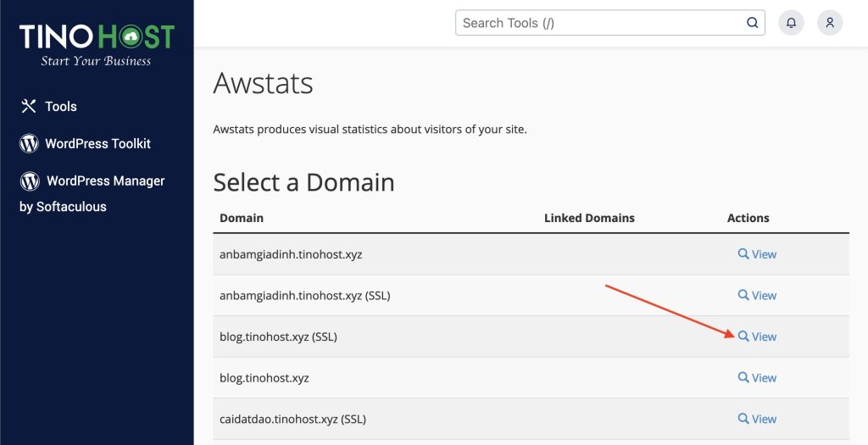
Task: View stats for anbamgiadinh.tinohost.xyz (SSL)
Action: 757,296
